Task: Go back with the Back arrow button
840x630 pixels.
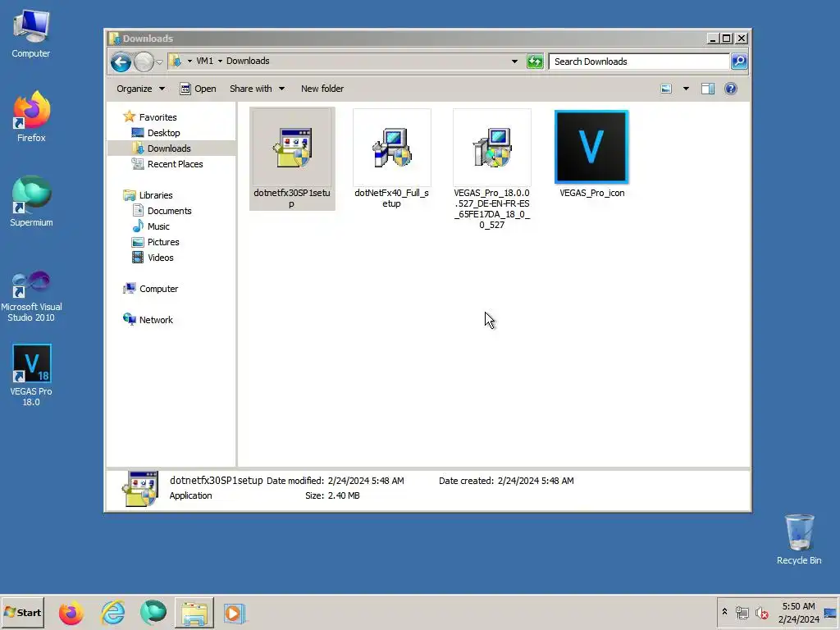Action: pos(121,62)
